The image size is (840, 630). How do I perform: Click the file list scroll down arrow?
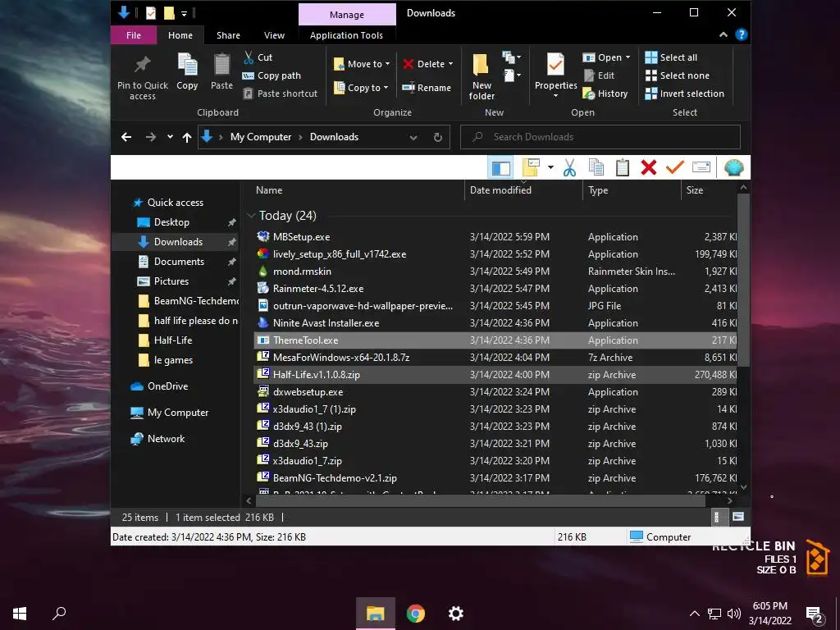click(743, 487)
